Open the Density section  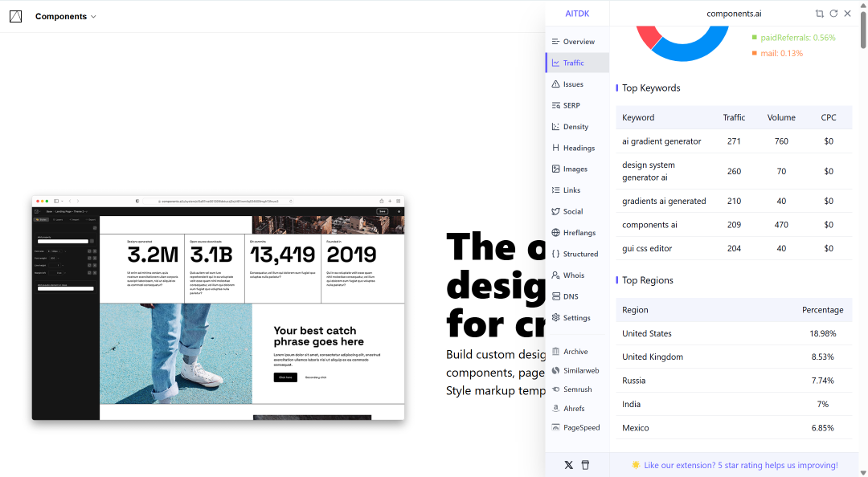[577, 127]
